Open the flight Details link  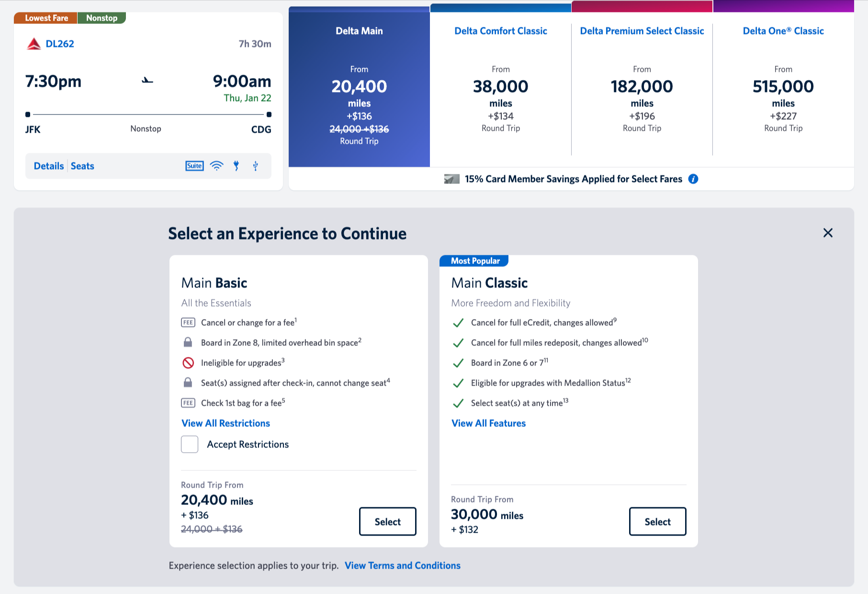coord(49,166)
